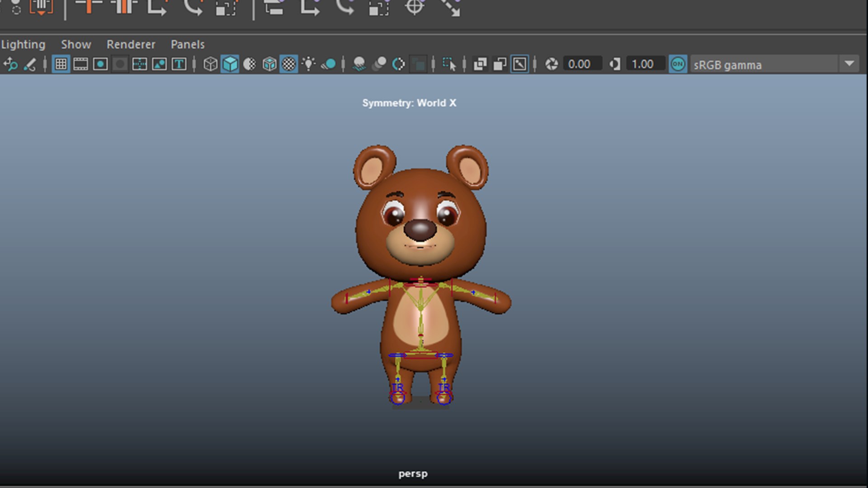Click the Smooth Shade All cube icon
This screenshot has height=488, width=868.
coord(230,64)
